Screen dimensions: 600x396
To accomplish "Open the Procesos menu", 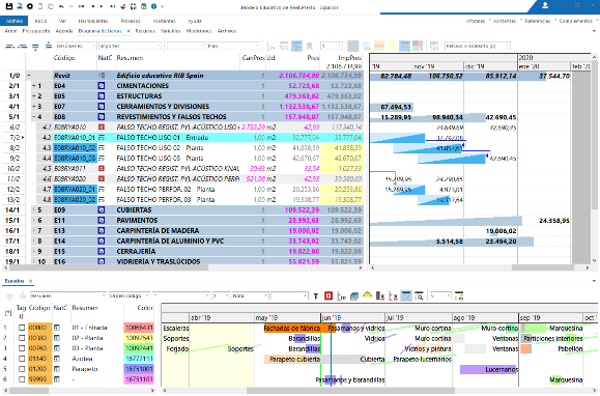I will 130,21.
